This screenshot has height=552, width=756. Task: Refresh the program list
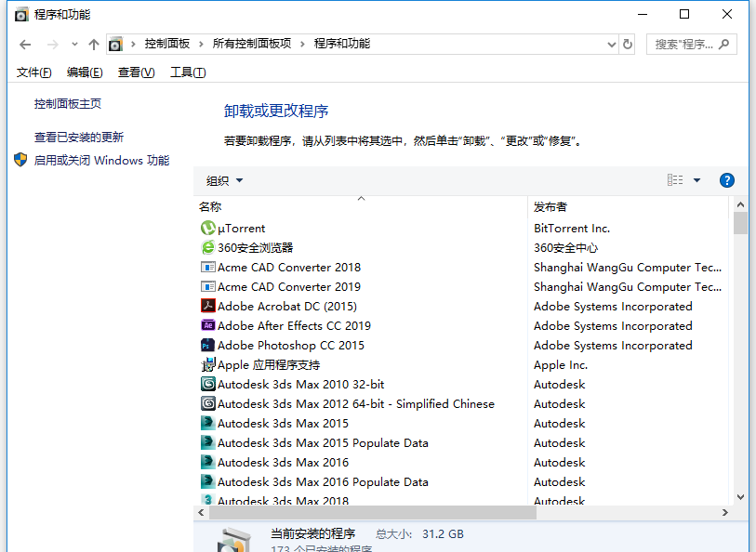[x=628, y=45]
